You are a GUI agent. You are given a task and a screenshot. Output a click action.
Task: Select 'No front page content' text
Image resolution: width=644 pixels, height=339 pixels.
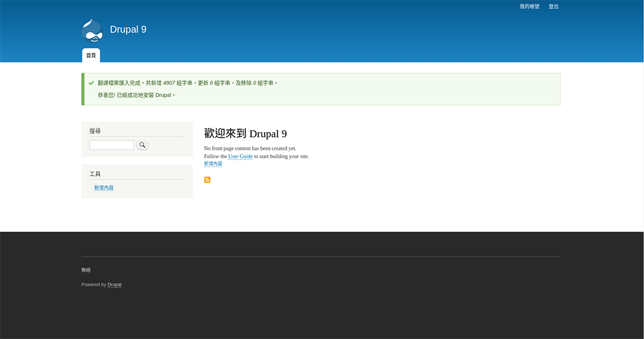tap(250, 149)
